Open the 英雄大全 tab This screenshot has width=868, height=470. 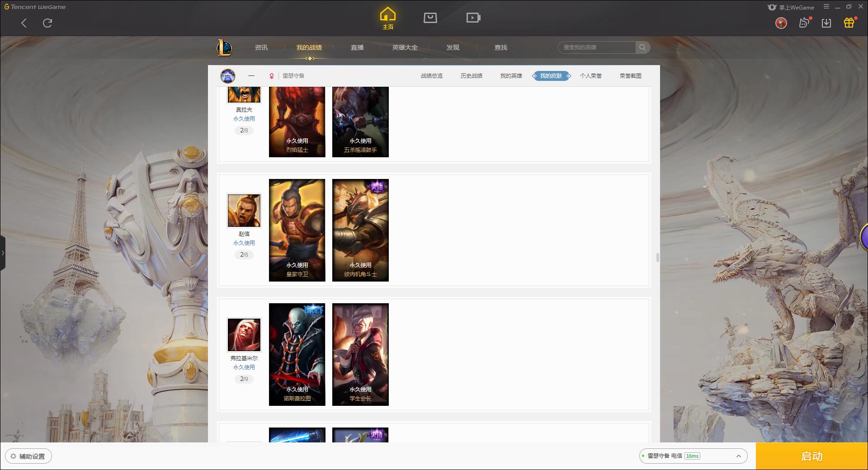(x=405, y=47)
